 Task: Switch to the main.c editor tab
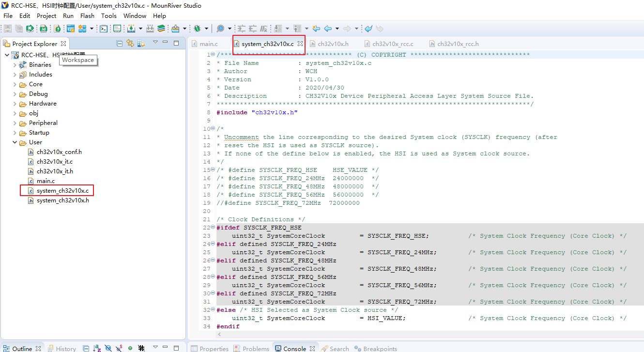coord(205,44)
